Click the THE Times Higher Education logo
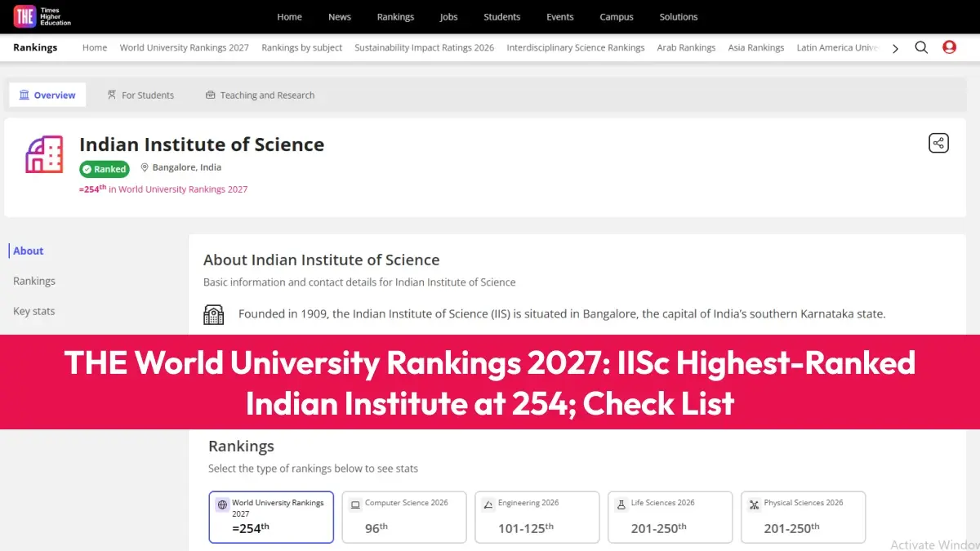Viewport: 980px width, 551px height. (42, 16)
